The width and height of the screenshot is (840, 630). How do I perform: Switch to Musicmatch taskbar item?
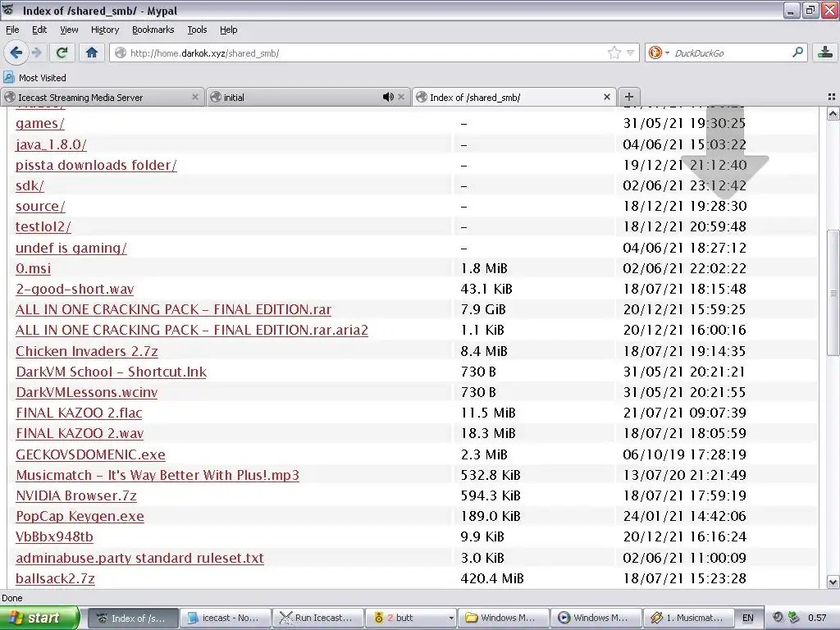pos(688,618)
